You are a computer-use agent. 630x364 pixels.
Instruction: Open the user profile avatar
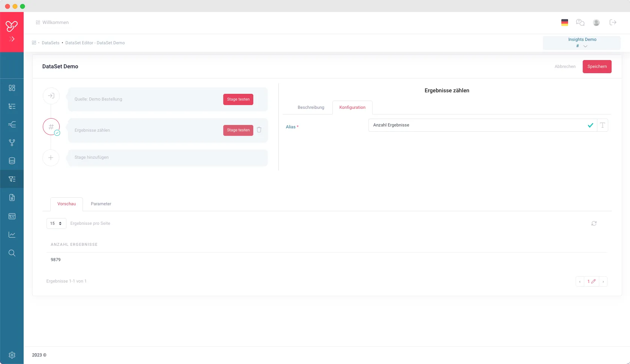(596, 23)
